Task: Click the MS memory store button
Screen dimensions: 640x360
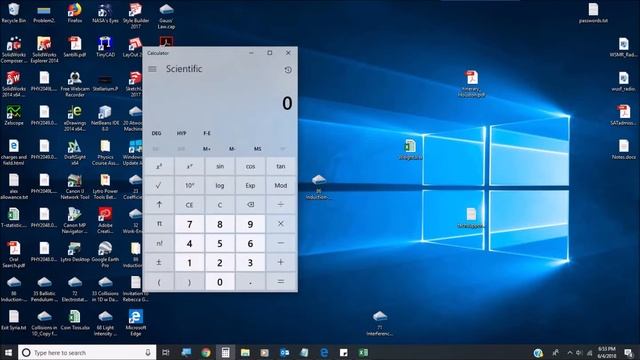Action: [257, 149]
